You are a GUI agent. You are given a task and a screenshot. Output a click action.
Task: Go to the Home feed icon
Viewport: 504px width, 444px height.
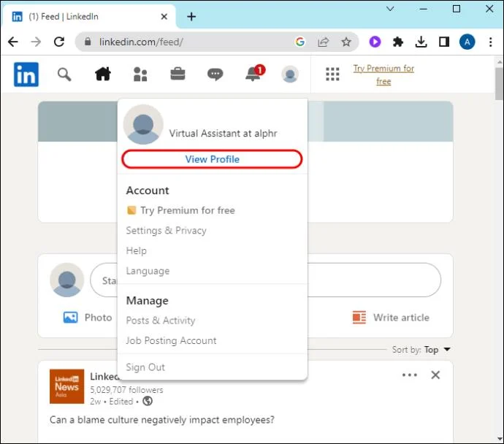(x=103, y=74)
